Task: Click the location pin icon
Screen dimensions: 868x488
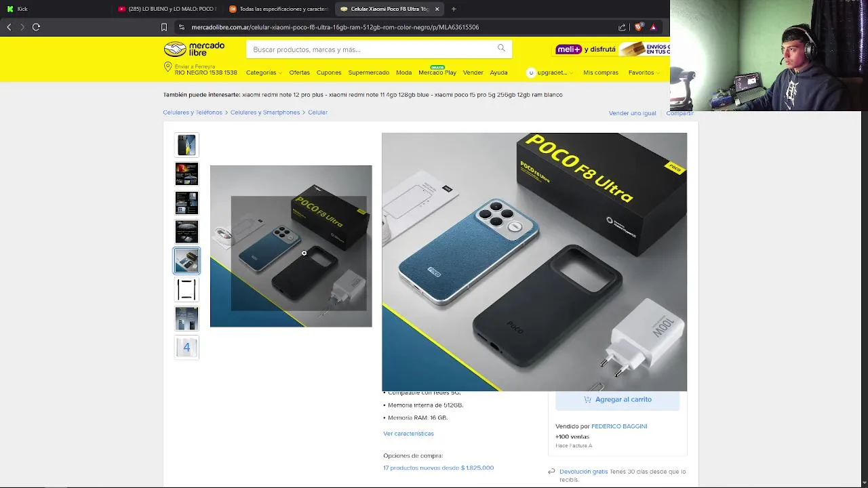Action: tap(167, 67)
